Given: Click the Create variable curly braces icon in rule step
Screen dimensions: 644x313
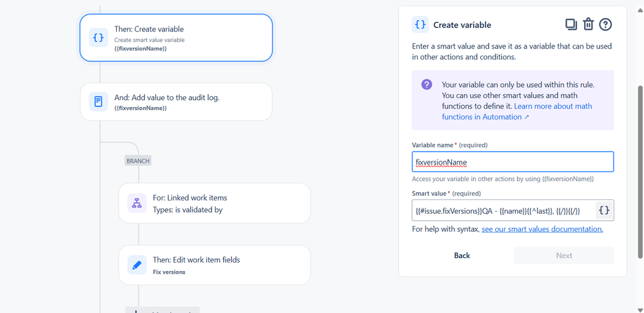Looking at the screenshot, I should [x=99, y=38].
